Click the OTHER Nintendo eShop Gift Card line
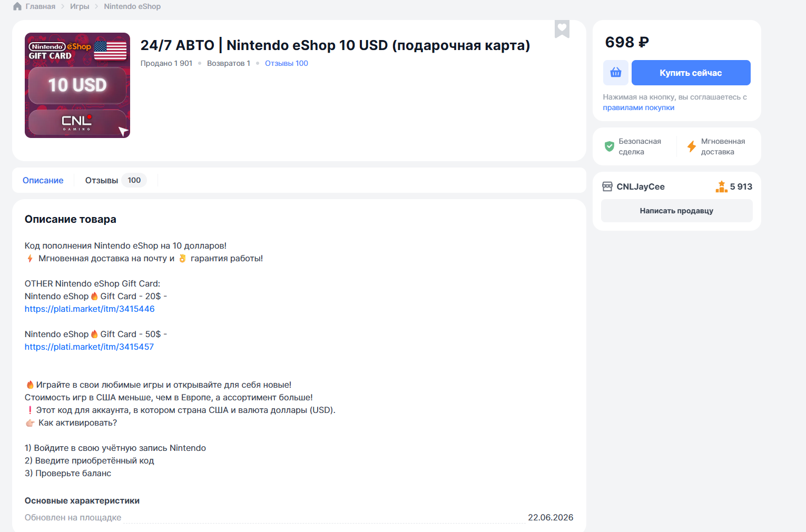This screenshot has width=806, height=532. click(x=93, y=283)
